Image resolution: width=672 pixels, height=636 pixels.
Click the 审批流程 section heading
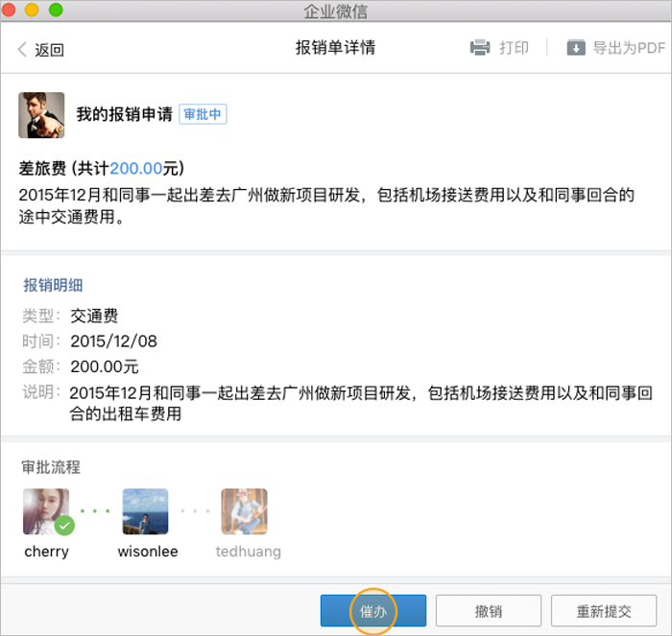[51, 467]
